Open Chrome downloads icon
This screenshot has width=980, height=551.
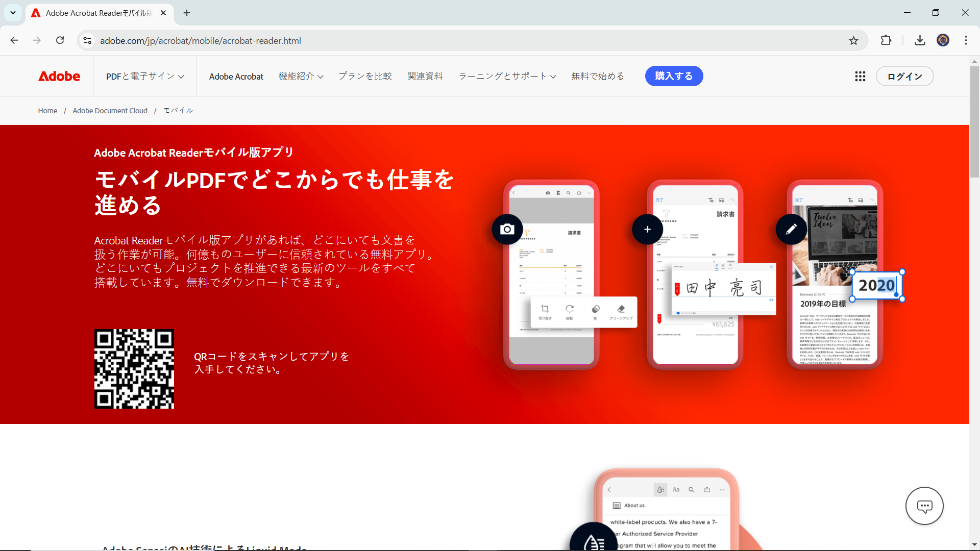(x=920, y=41)
